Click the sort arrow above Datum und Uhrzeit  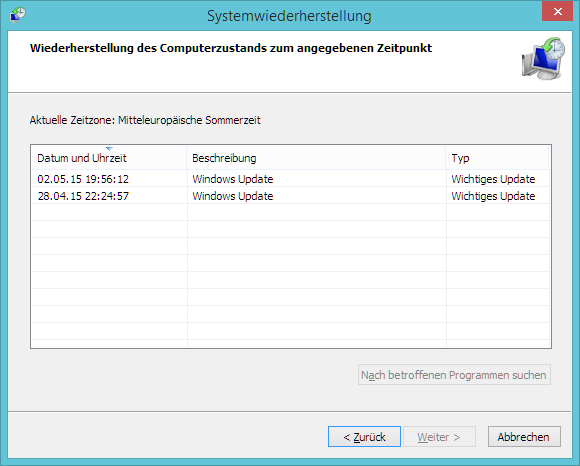(x=109, y=149)
